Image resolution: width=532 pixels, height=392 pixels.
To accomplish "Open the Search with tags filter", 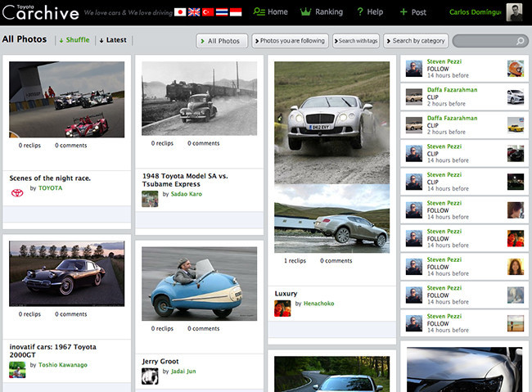I will point(358,41).
